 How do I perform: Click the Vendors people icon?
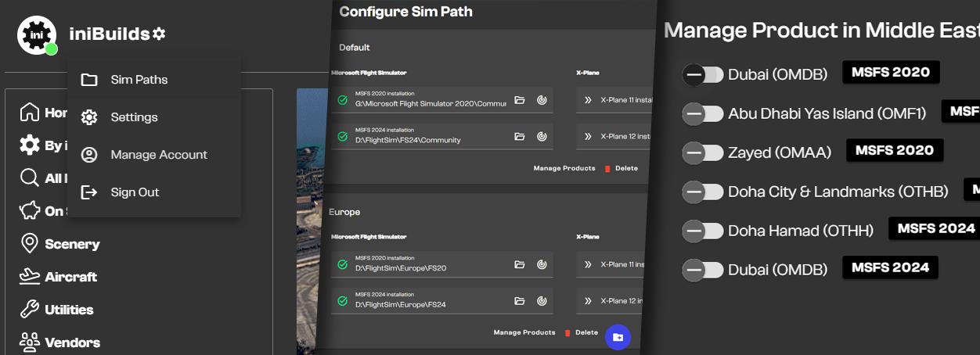[30, 342]
